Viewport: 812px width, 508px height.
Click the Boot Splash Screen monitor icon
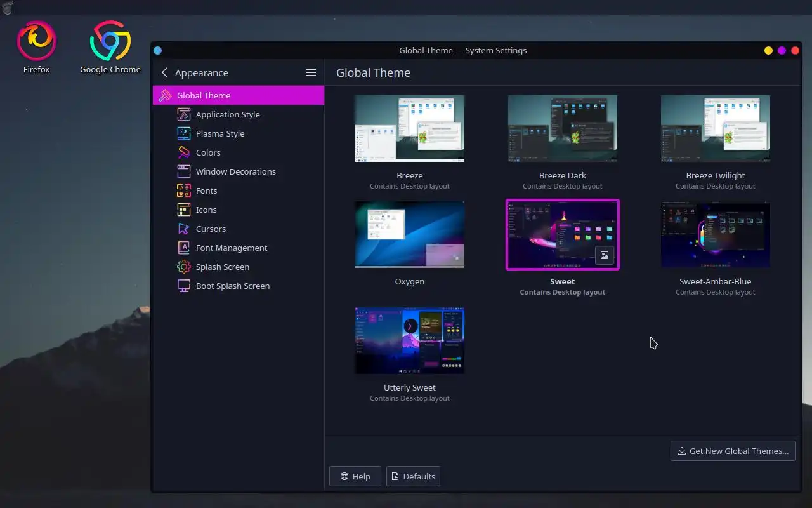pyautogui.click(x=183, y=286)
